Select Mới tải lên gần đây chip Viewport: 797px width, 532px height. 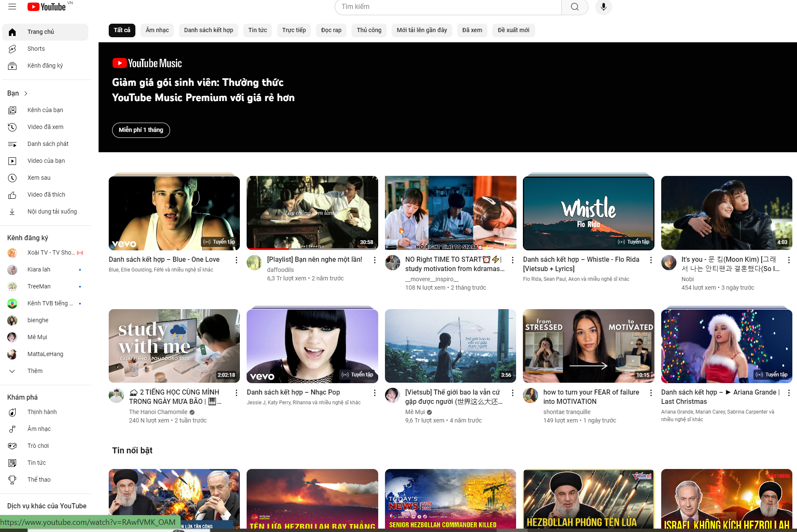click(422, 30)
